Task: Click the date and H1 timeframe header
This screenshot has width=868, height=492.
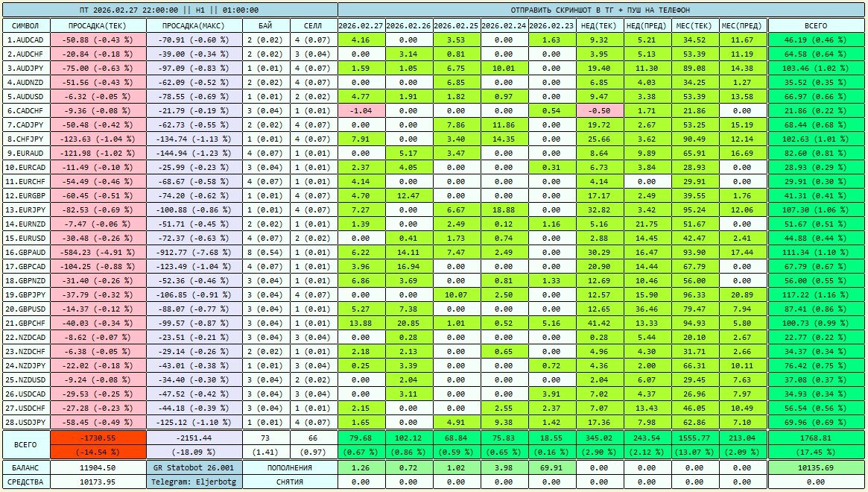Action: (170, 10)
